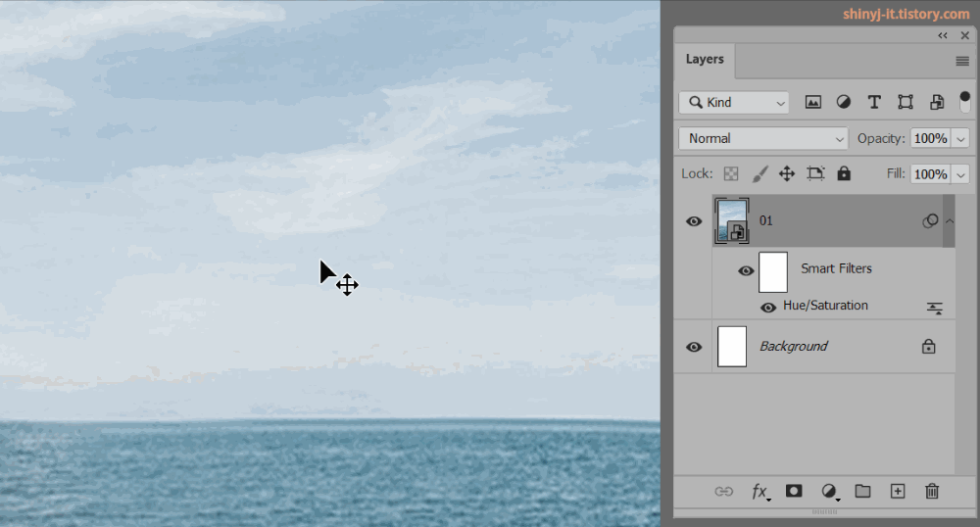Lock image pixels brush icon
This screenshot has width=980, height=527.
pyautogui.click(x=760, y=173)
